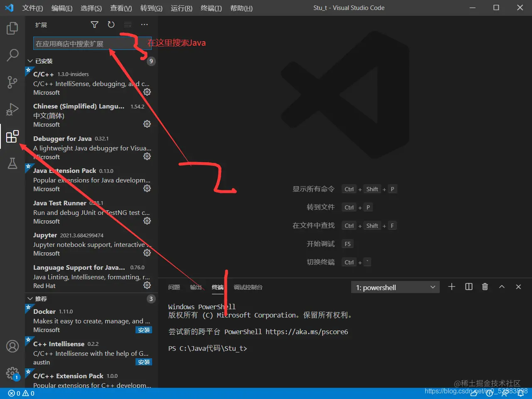
Task: Select the Chinese (Simplified) Language entry
Action: [x=91, y=115]
